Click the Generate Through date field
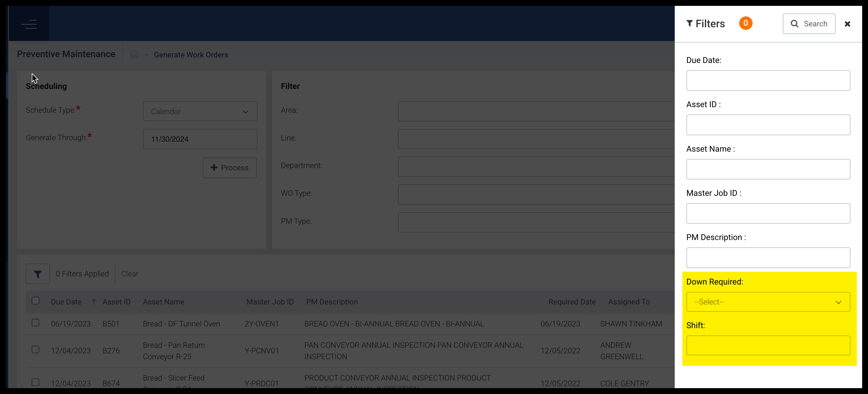The width and height of the screenshot is (868, 394). coord(200,139)
